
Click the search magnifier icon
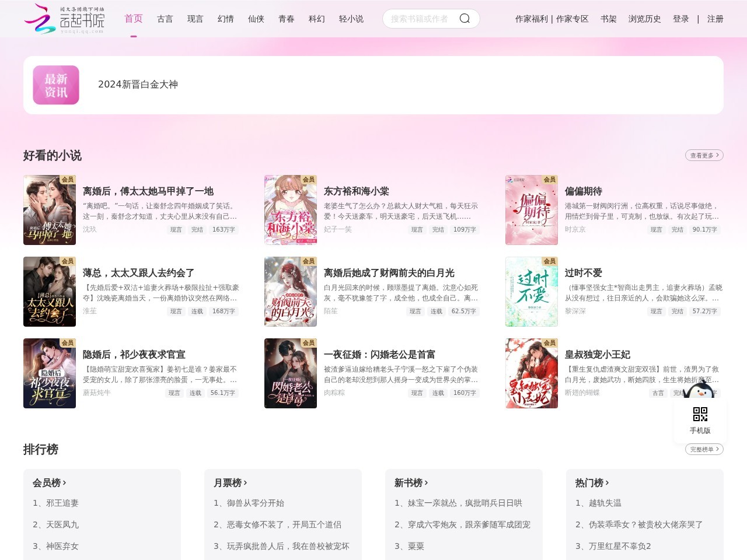pos(465,19)
